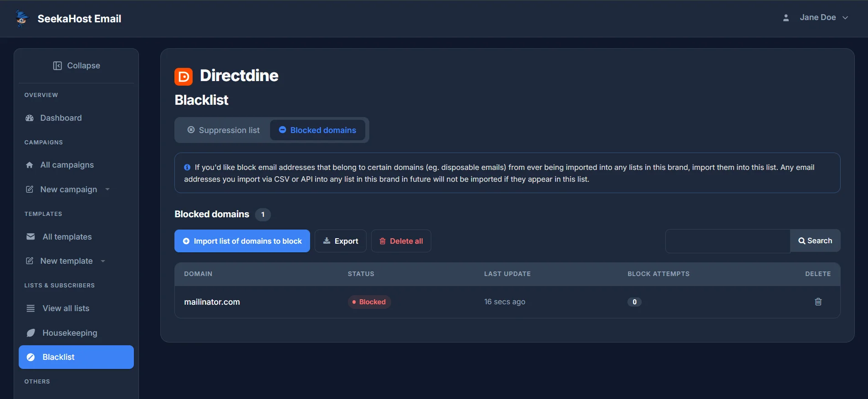868x399 pixels.
Task: Go to All campaigns in sidebar
Action: (76, 165)
